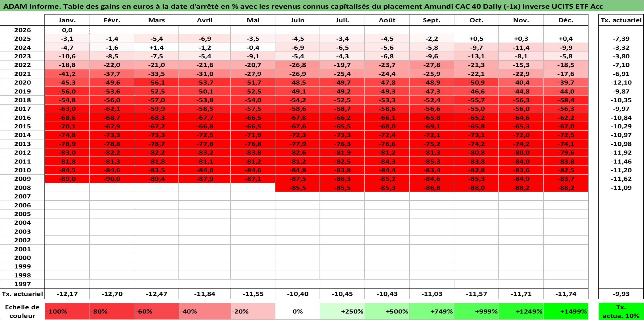The height and width of the screenshot is (320, 644).
Task: Click the 2008 row label
Action: (x=23, y=188)
